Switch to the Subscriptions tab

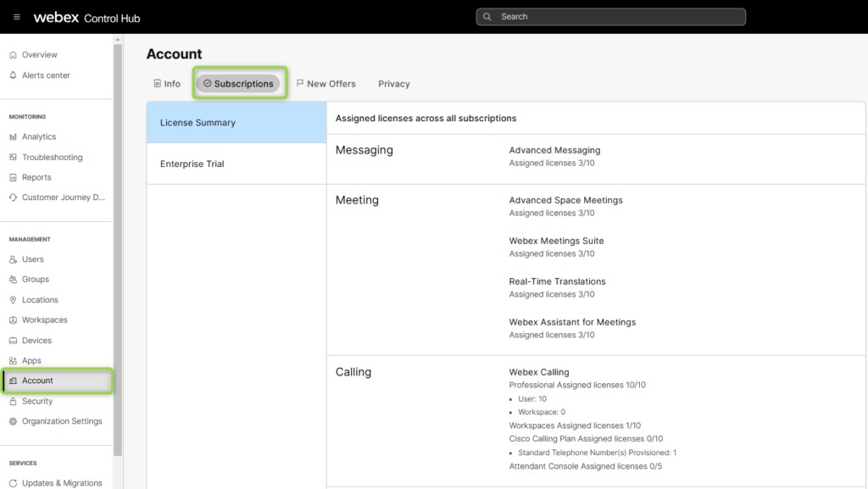tap(238, 83)
